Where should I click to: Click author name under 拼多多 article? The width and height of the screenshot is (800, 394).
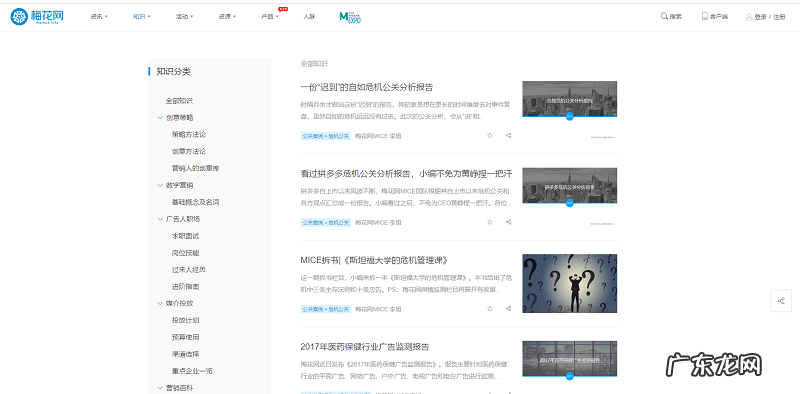379,223
